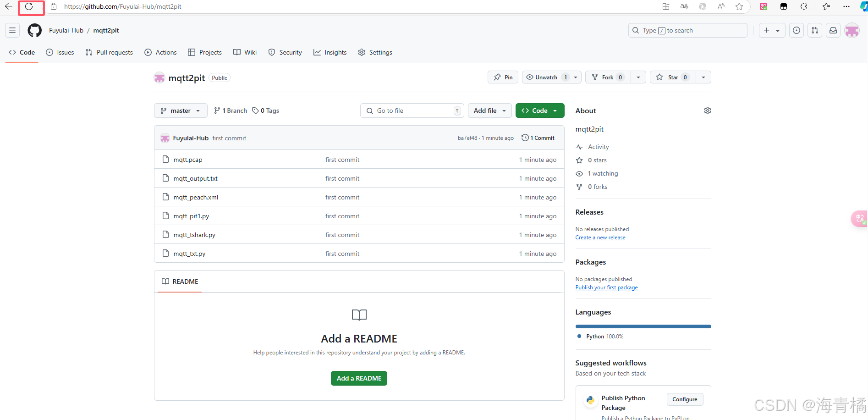This screenshot has height=420, width=868.
Task: Select the README tab
Action: [180, 282]
